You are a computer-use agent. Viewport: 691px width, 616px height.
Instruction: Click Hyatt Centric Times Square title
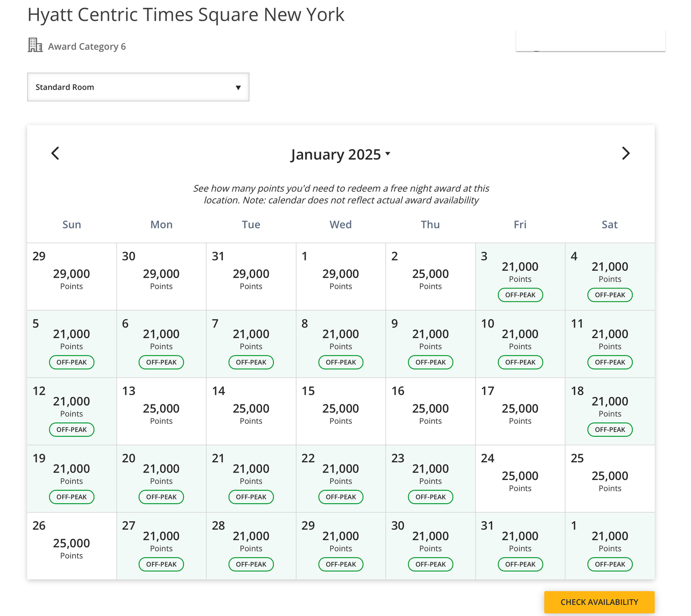point(186,15)
